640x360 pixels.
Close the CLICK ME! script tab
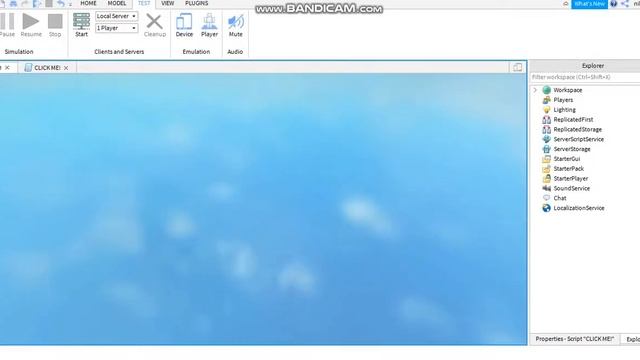click(x=66, y=68)
